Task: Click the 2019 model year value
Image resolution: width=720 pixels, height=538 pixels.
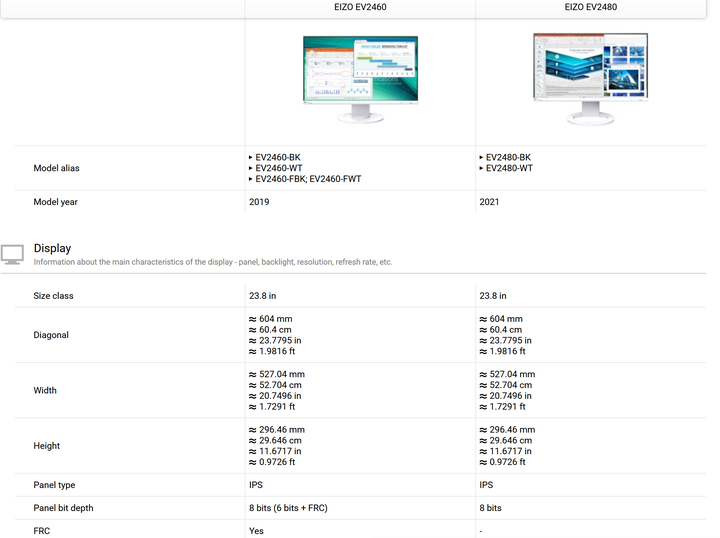Action: (x=259, y=202)
